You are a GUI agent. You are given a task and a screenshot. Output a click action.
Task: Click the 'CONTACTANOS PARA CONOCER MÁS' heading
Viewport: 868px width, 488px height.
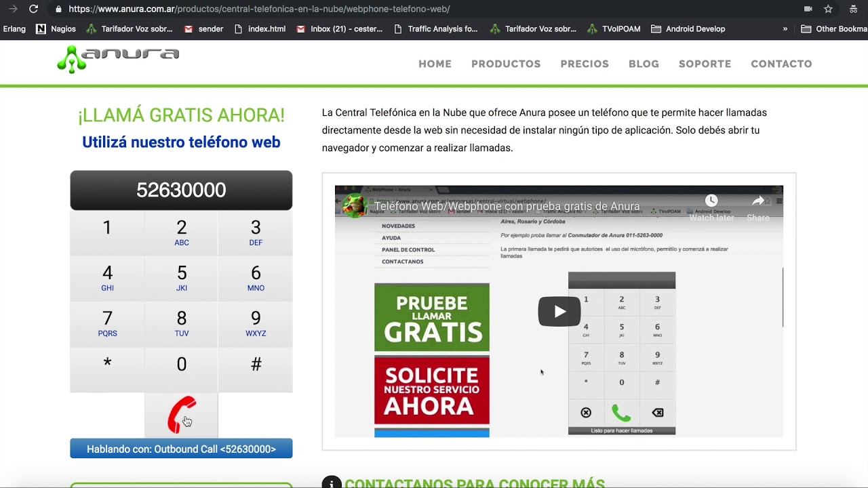click(x=475, y=483)
